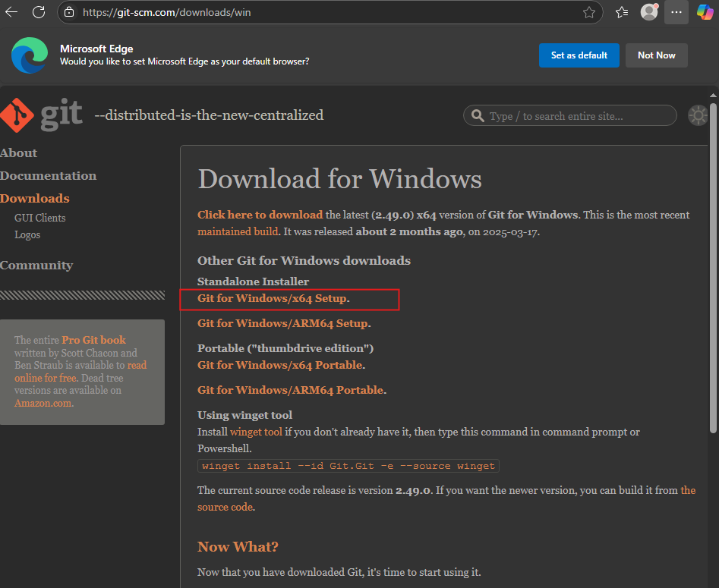
Task: Click the address bar URL
Action: click(167, 12)
